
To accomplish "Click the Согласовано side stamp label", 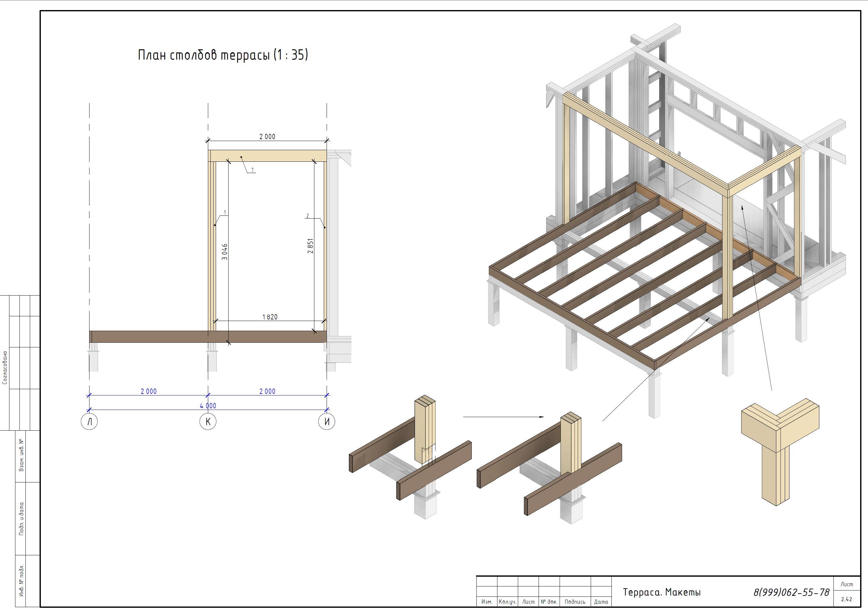I will [x=5, y=367].
